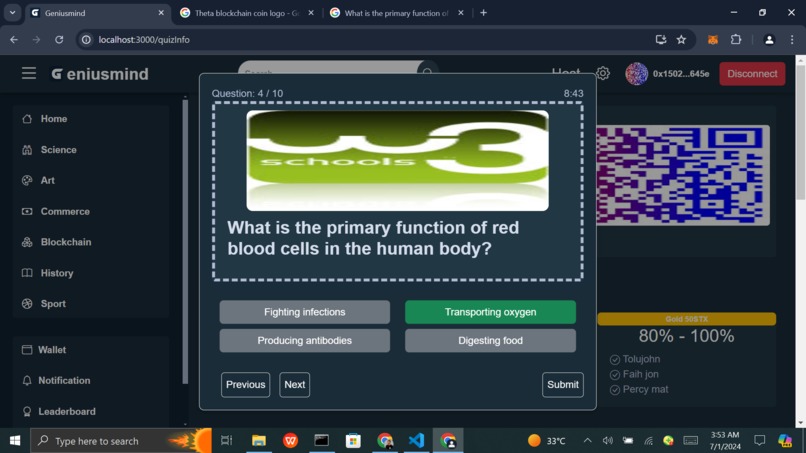Viewport: 806px width, 453px height.
Task: Open terminal icon in taskbar
Action: click(322, 441)
